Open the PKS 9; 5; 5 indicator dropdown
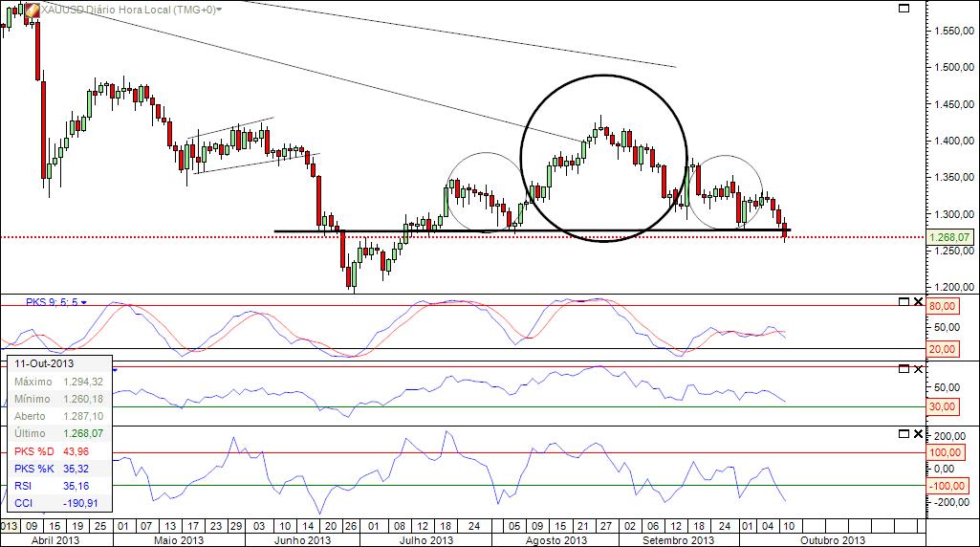Image resolution: width=980 pixels, height=547 pixels. (84, 302)
